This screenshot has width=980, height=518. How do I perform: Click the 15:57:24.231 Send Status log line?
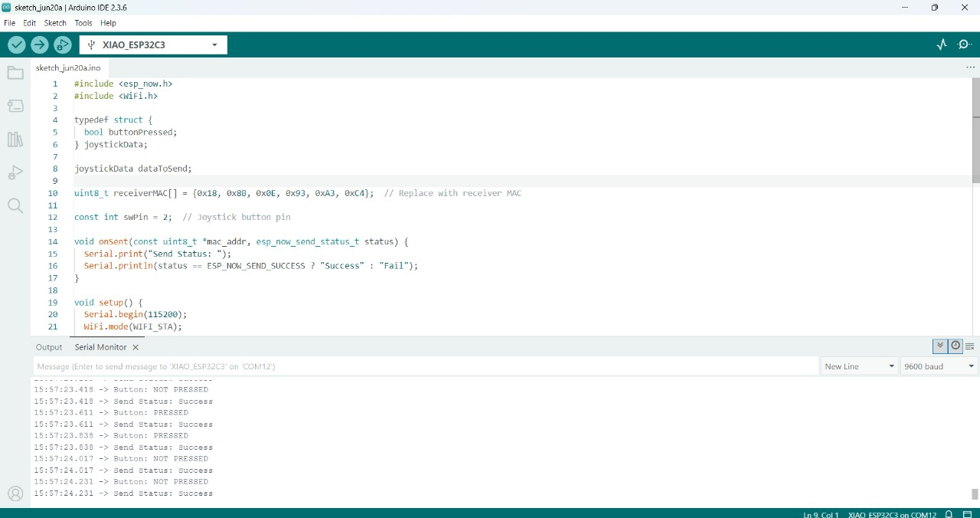coord(123,493)
